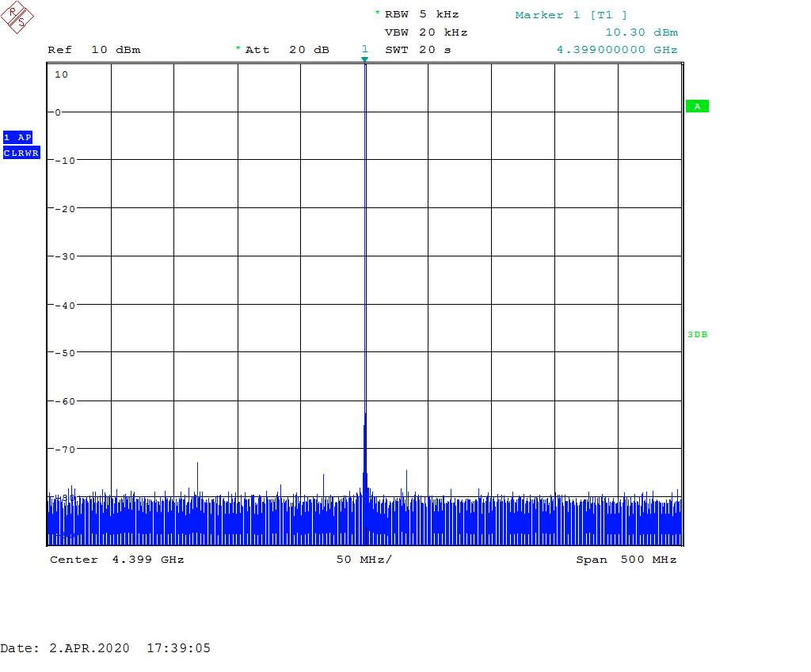Click the Date 2.APR.2020 timestamp

click(105, 648)
